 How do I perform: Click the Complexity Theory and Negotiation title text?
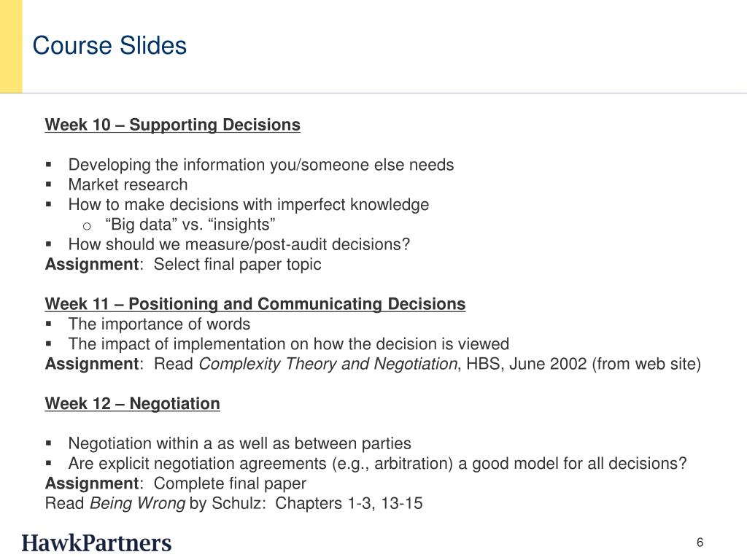coord(328,364)
